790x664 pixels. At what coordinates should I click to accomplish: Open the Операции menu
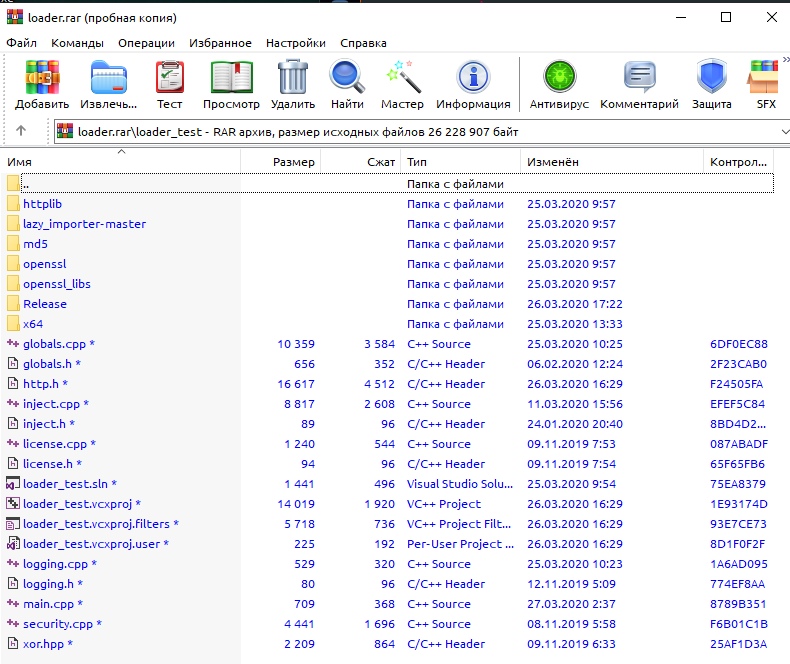[x=147, y=43]
